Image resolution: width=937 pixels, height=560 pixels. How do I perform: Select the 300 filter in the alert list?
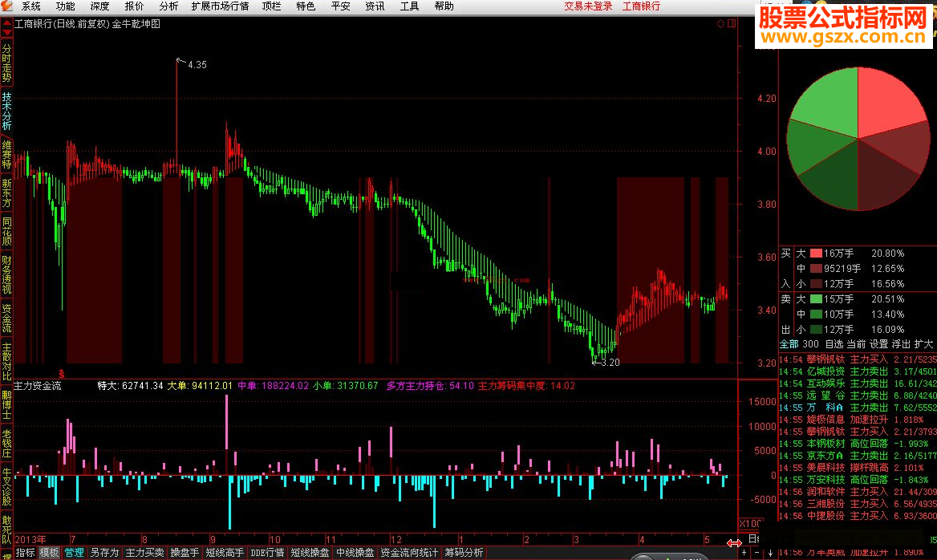811,344
